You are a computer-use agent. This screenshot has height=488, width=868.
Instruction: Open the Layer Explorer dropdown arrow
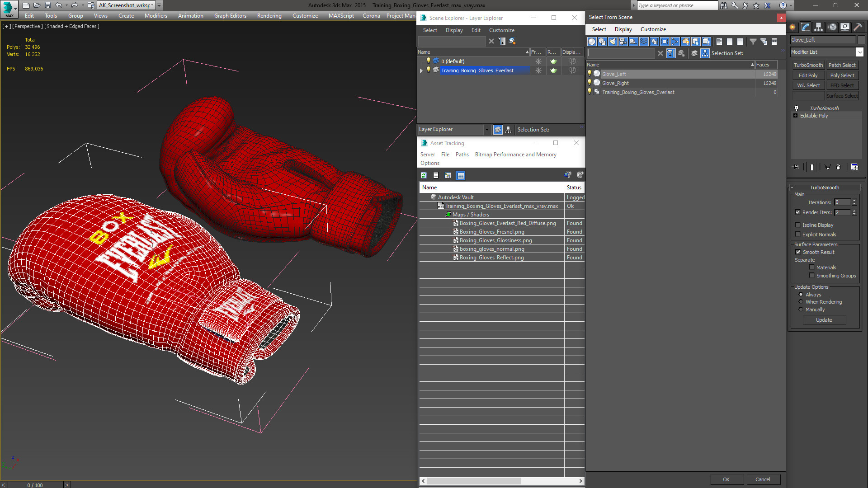tap(487, 130)
